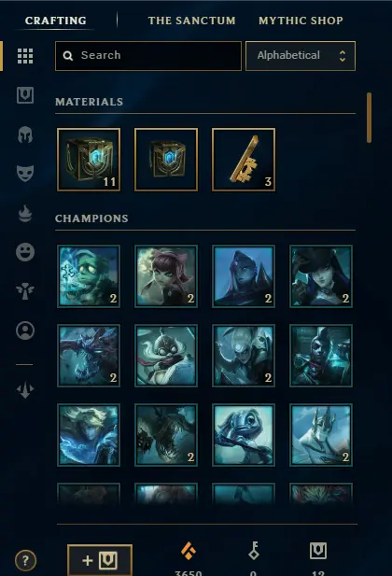Filter by ward skins icon

(x=25, y=291)
